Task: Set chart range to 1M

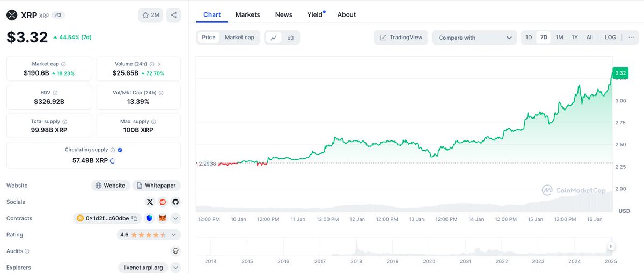Action: (559, 38)
